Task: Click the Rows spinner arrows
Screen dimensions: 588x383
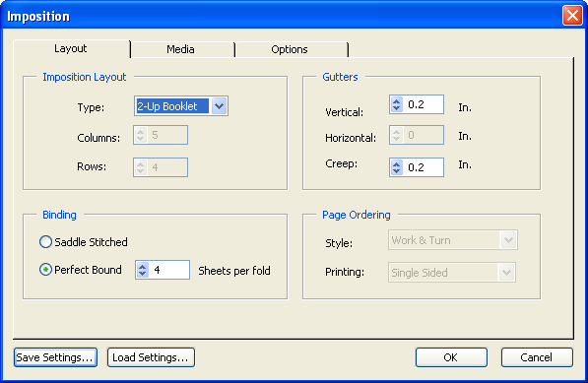Action: [140, 167]
